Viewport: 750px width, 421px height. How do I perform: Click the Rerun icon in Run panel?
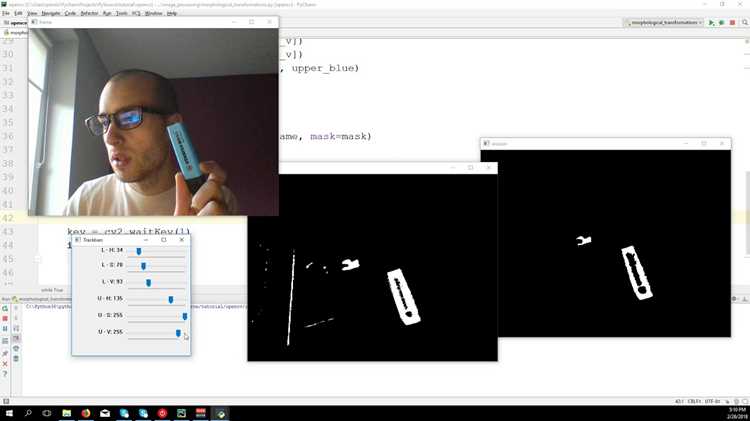[5, 309]
